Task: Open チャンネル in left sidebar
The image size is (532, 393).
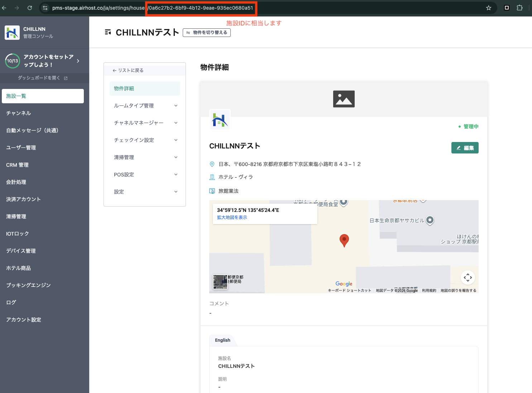Action: point(43,113)
